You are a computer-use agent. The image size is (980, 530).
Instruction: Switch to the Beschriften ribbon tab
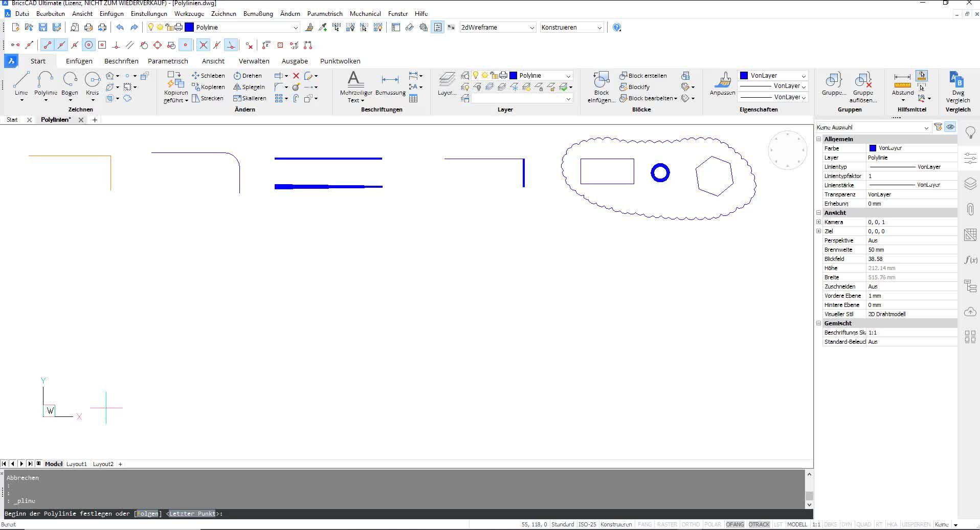(x=121, y=61)
